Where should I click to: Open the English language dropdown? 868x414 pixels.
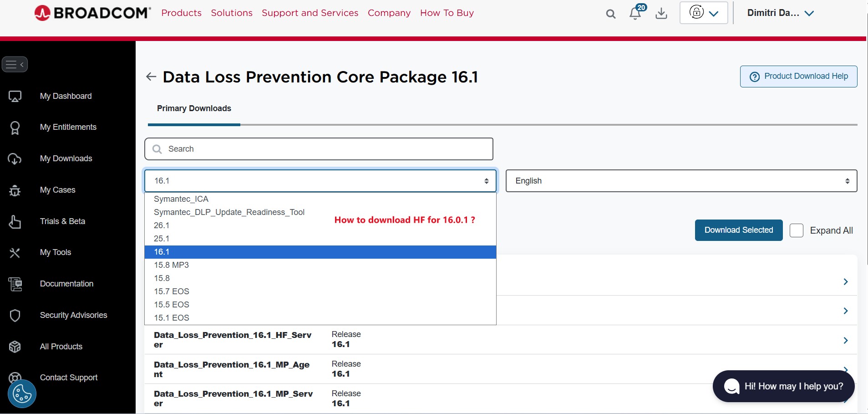pyautogui.click(x=681, y=181)
